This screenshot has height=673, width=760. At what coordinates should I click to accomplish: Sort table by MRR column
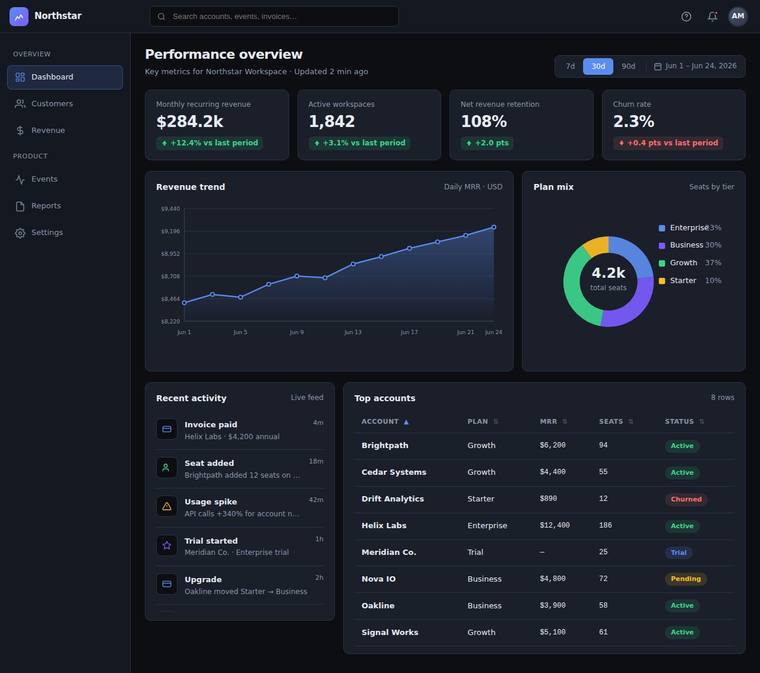pos(553,422)
